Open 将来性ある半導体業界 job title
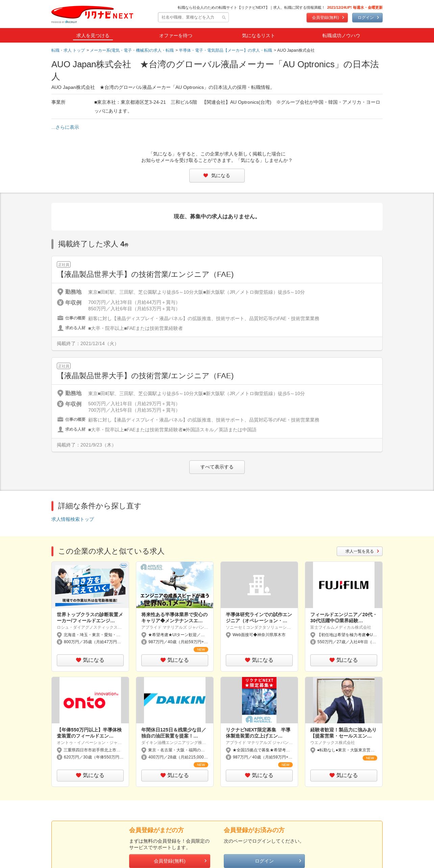The image size is (434, 868). coord(174,618)
